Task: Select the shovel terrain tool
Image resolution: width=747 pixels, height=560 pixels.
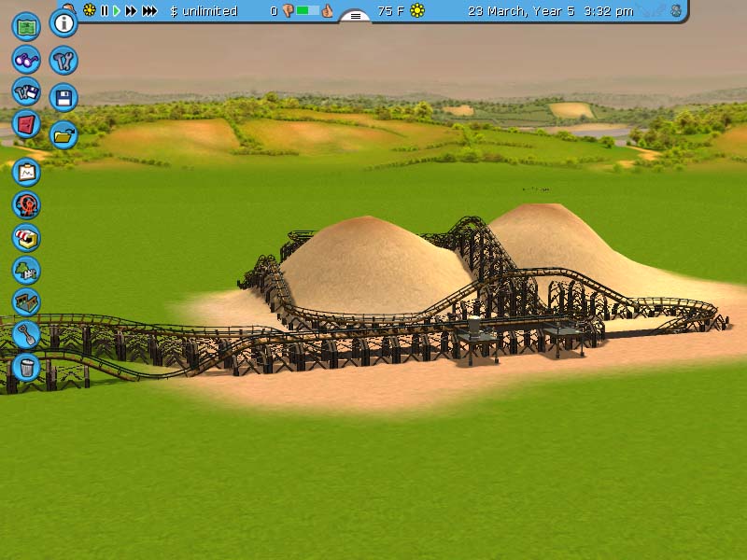Action: (26, 335)
